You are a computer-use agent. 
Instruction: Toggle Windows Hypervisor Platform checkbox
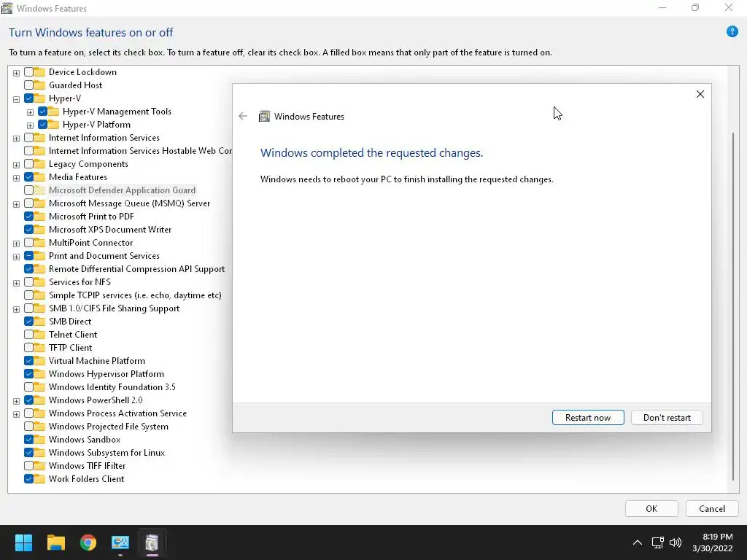[x=28, y=374]
